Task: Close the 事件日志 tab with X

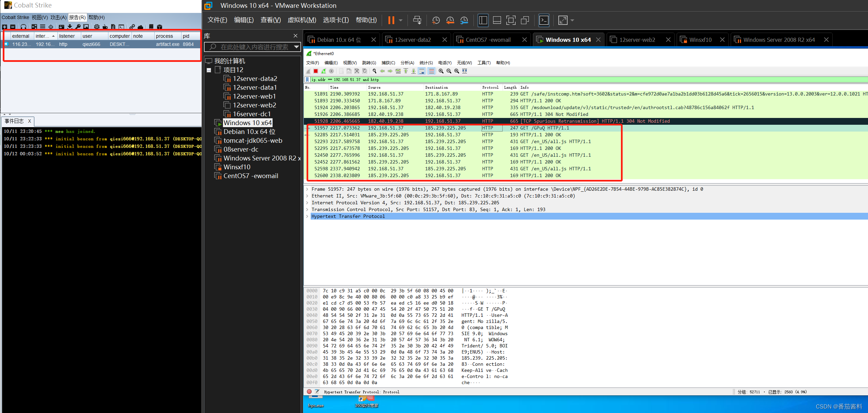Action: click(30, 121)
